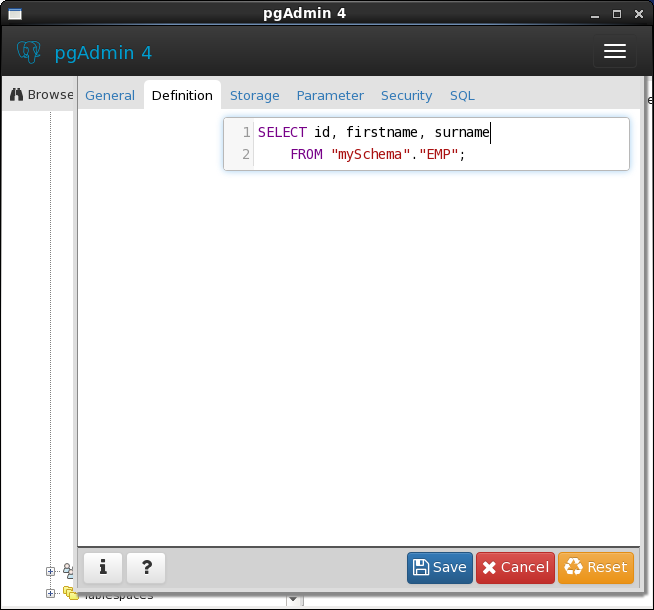This screenshot has height=610, width=654.
Task: Click line number 2 in editor gutter
Action: pyautogui.click(x=246, y=154)
